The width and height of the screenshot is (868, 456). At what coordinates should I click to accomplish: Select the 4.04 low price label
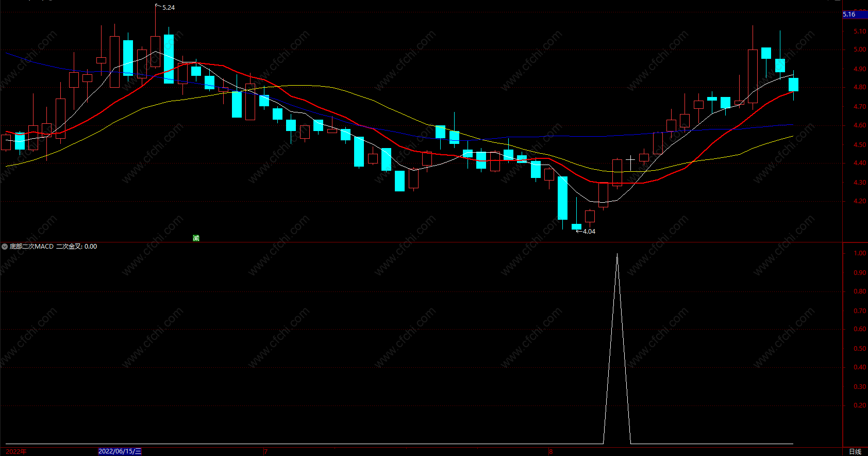(x=589, y=232)
